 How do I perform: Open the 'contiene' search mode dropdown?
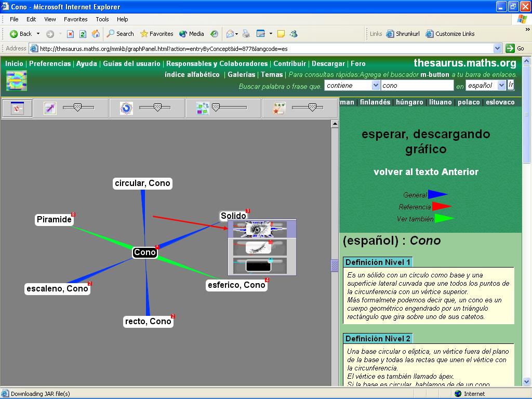(351, 85)
